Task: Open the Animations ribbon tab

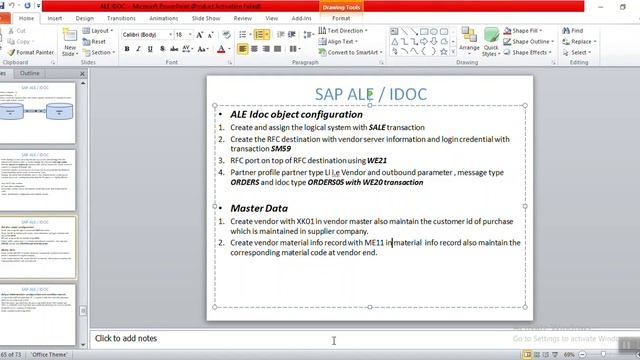Action: coord(163,18)
